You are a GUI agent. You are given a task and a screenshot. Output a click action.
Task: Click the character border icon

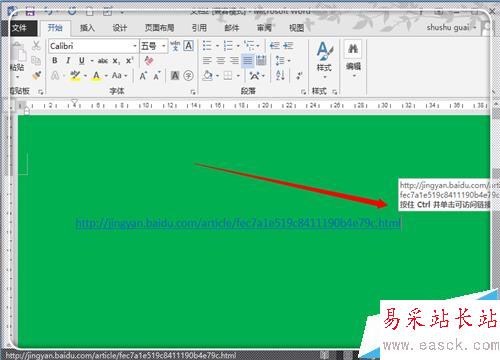(189, 46)
